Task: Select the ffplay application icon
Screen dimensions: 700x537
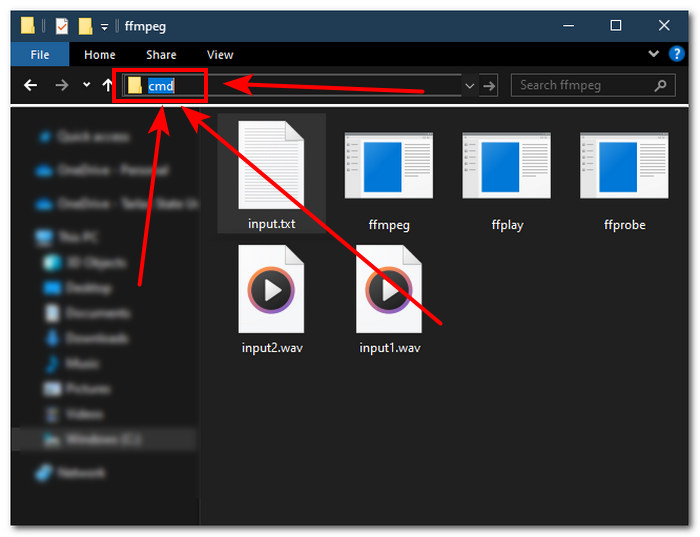Action: (x=507, y=165)
